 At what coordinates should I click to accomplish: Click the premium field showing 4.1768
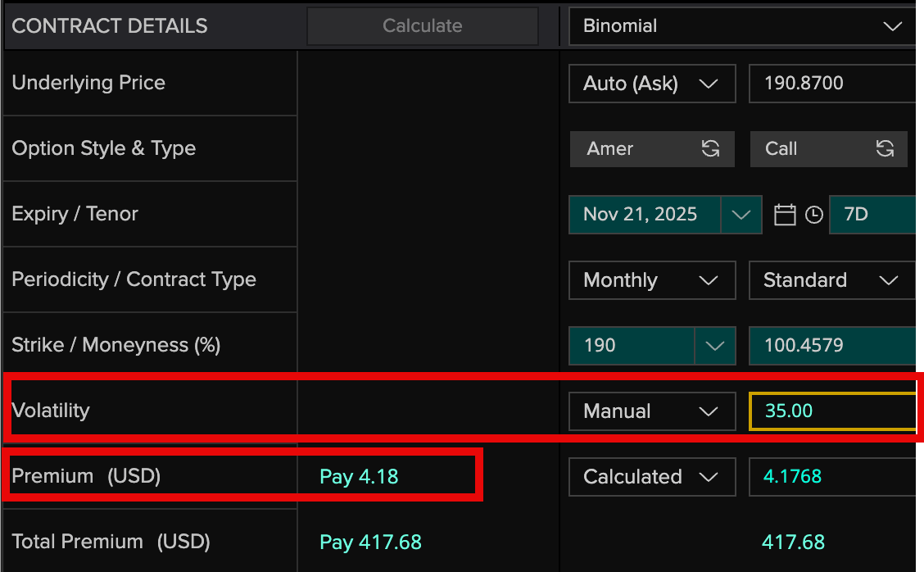[x=831, y=477]
